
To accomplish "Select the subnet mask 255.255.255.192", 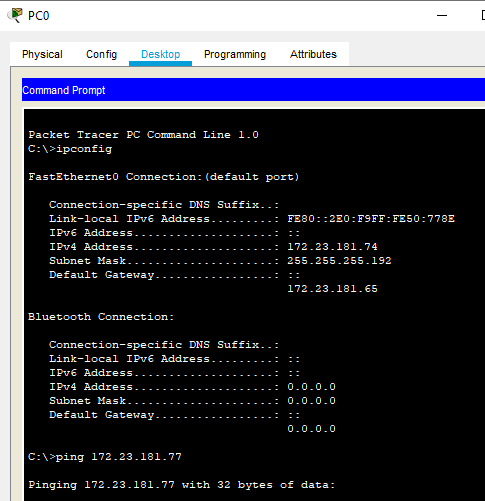I will click(339, 261).
